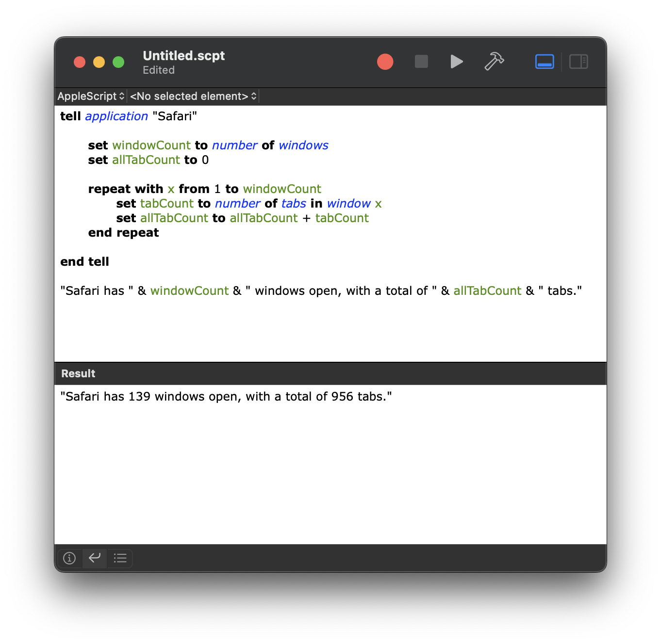Click the Record button in the toolbar

385,62
